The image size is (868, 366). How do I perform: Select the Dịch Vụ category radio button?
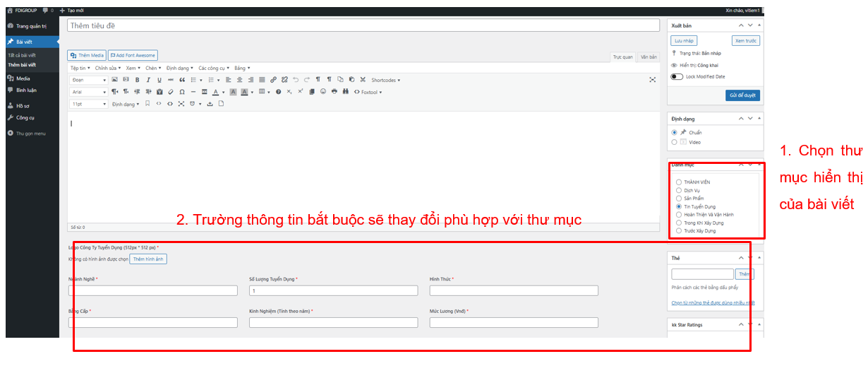(x=679, y=190)
